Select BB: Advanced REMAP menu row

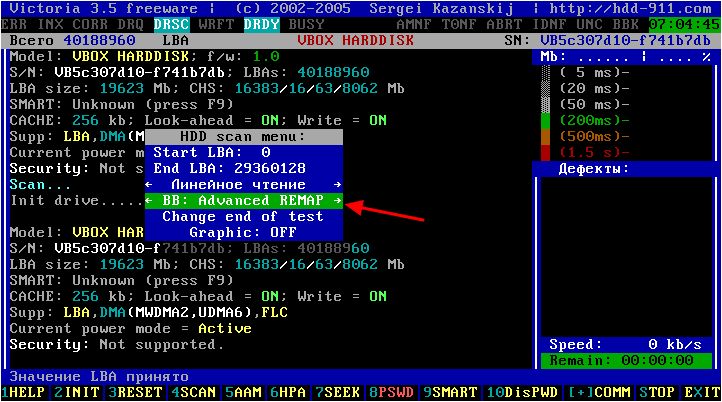[244, 201]
